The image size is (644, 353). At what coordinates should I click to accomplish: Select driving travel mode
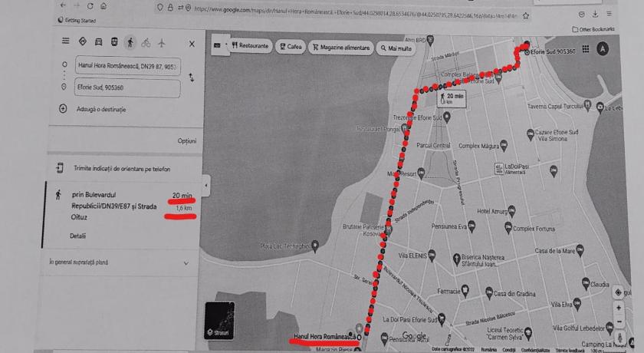[x=99, y=41]
